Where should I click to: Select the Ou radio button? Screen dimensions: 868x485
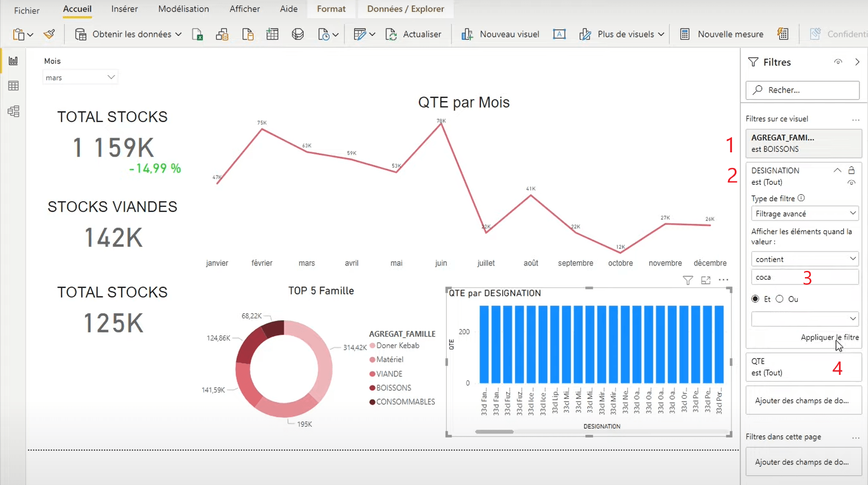(x=780, y=298)
